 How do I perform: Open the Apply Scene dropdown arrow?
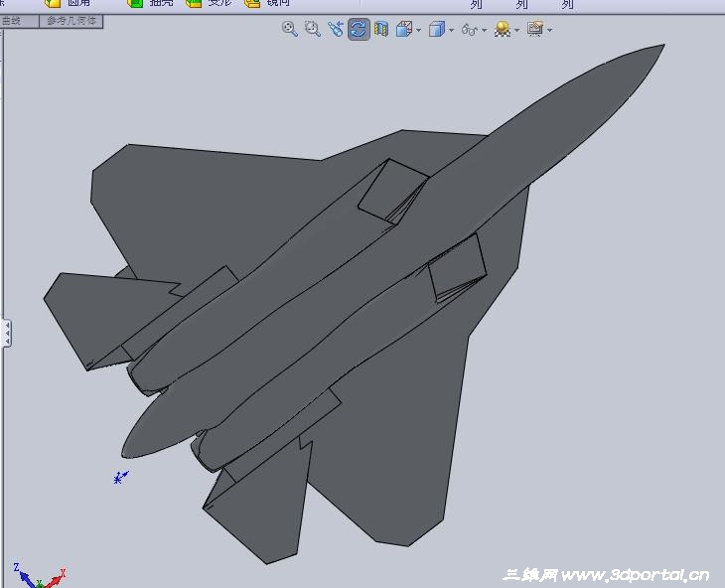(x=516, y=30)
